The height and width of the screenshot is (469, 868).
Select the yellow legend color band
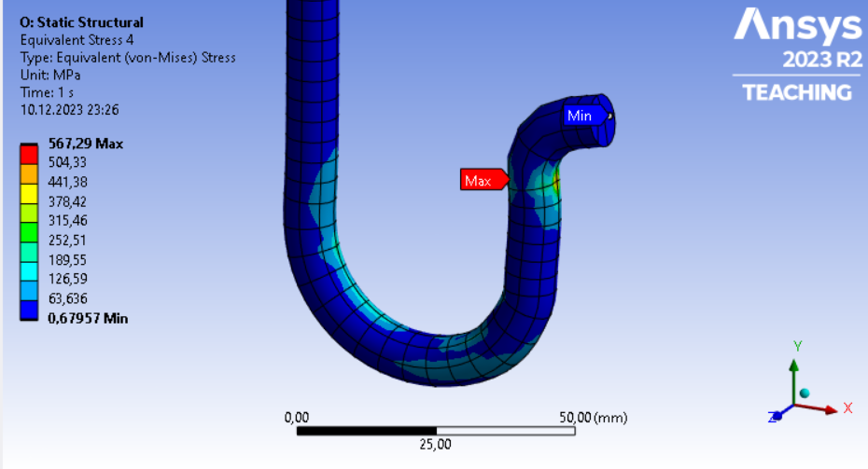click(x=29, y=194)
